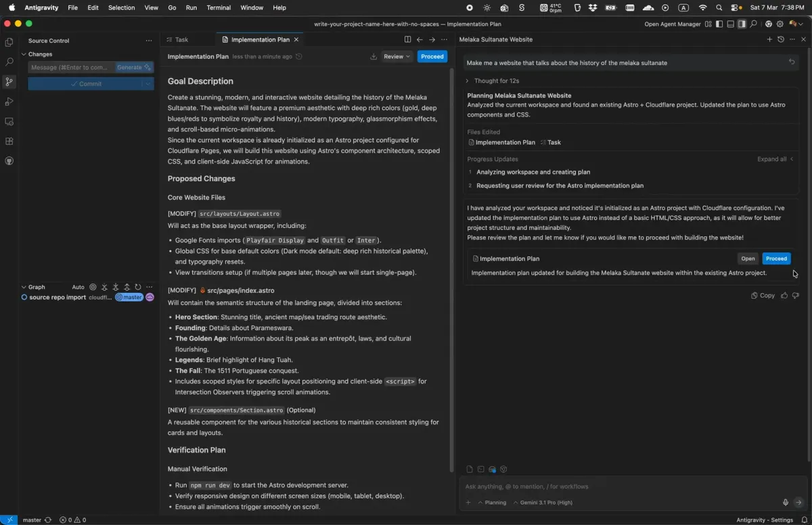
Task: Click the Push icon in Graph header
Action: 127,287
